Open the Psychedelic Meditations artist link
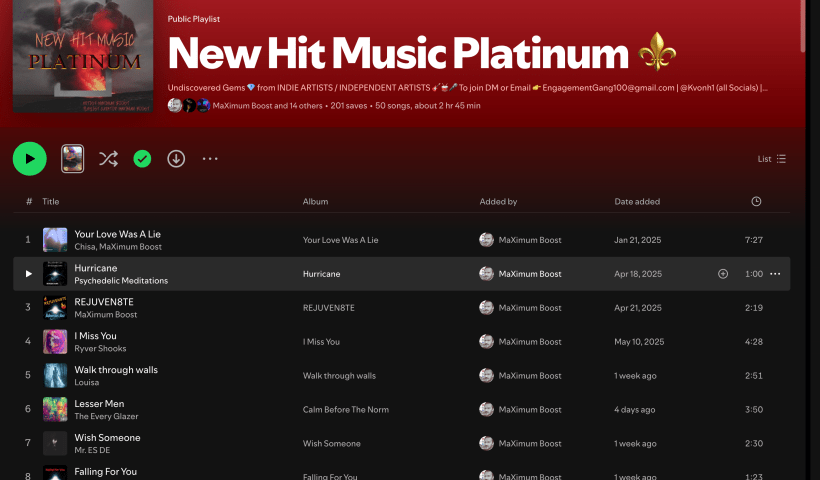Image resolution: width=820 pixels, height=480 pixels. pyautogui.click(x=121, y=281)
